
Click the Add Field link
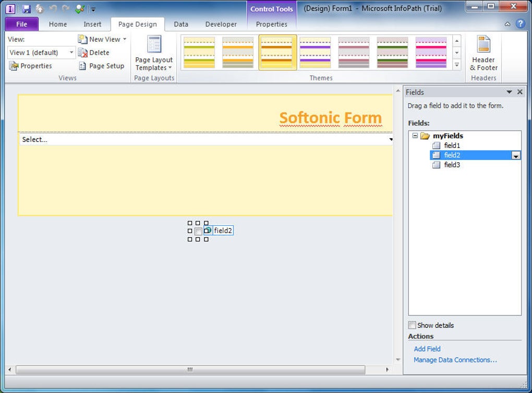(x=427, y=349)
